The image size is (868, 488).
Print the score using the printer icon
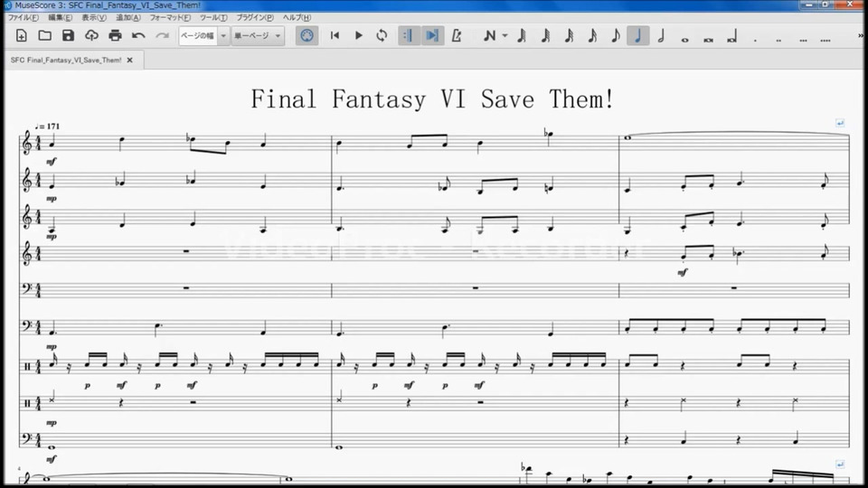click(x=115, y=36)
